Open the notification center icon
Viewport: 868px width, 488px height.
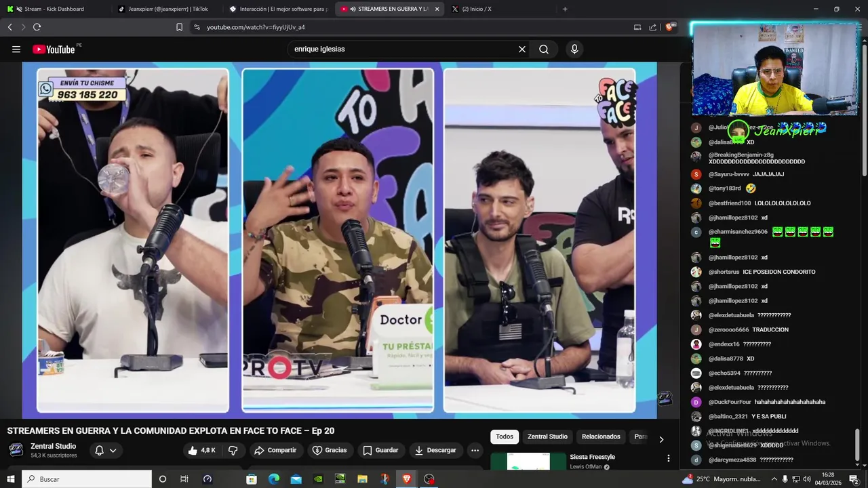[x=854, y=479]
